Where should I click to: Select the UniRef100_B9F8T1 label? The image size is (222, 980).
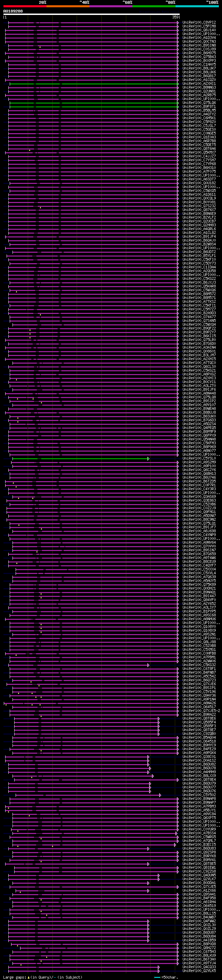tap(199, 106)
